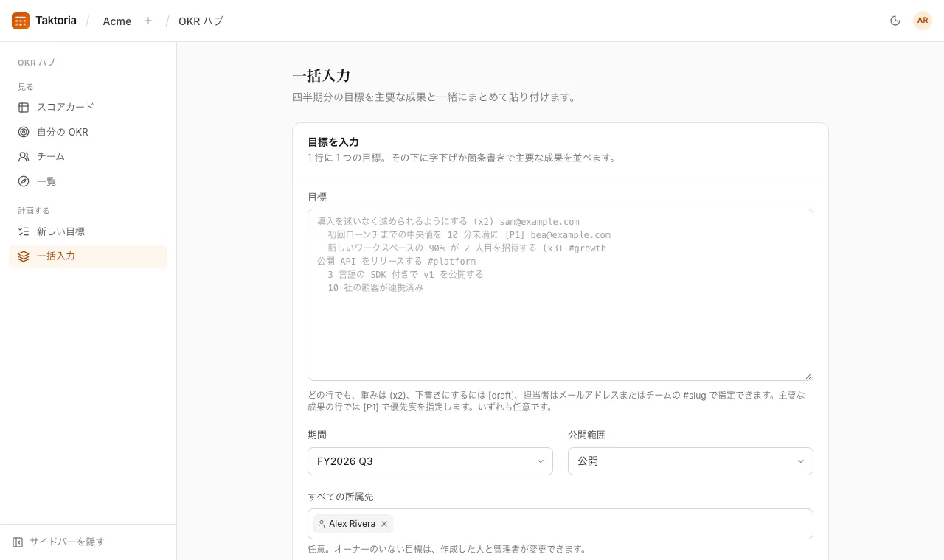This screenshot has width=944, height=560.
Task: Click the 一覧 compass icon
Action: click(x=24, y=181)
